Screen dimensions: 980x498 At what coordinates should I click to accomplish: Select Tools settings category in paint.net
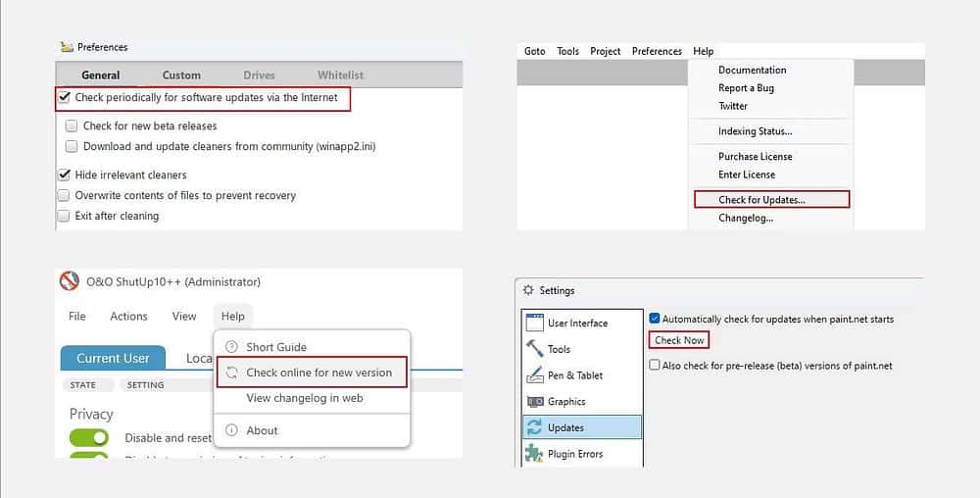[582, 349]
